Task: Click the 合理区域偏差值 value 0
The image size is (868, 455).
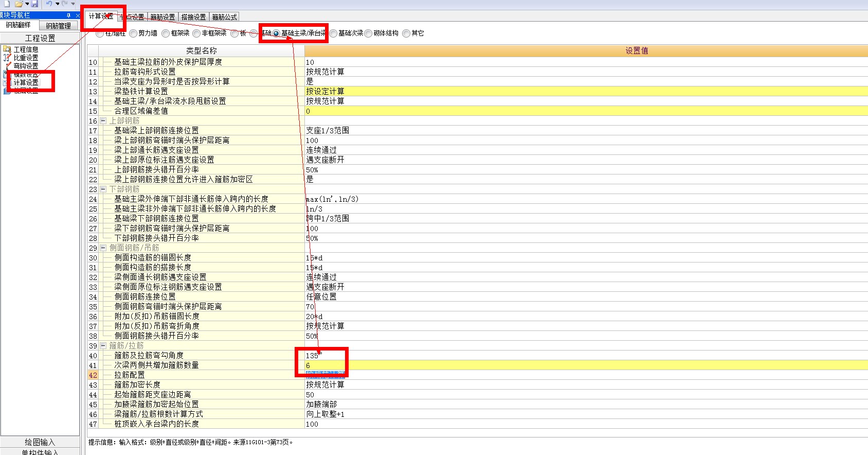Action: (586, 111)
